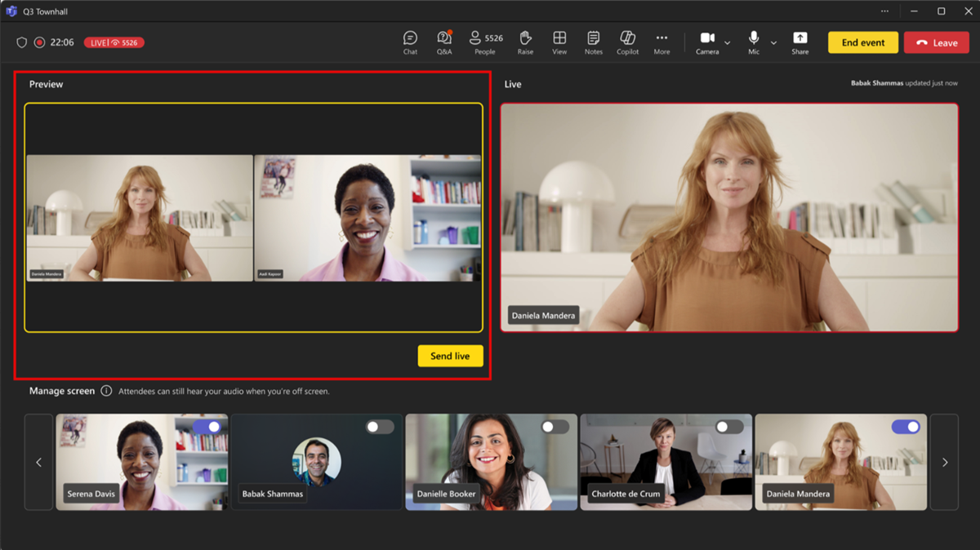The height and width of the screenshot is (550, 980).
Task: Click Send live to publish the preview
Action: 450,356
